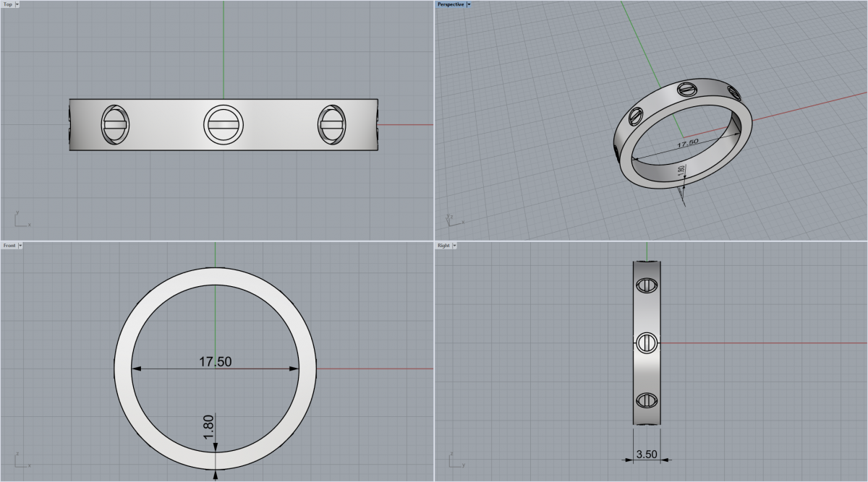The image size is (868, 482).
Task: Pick the left screw in Top view
Action: click(114, 124)
